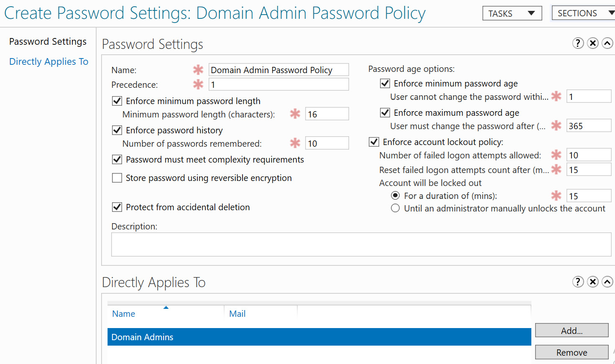Collapse the Directly Applies To section
Viewport: 615px width, 364px height.
tap(607, 282)
